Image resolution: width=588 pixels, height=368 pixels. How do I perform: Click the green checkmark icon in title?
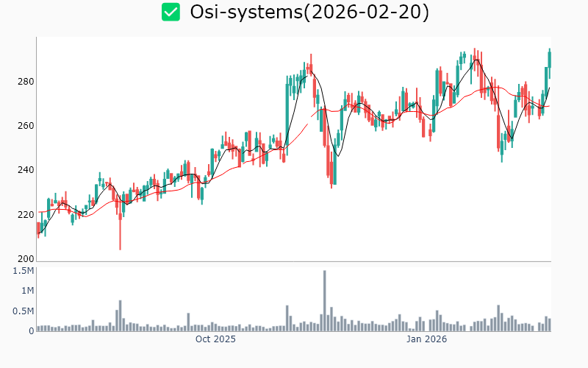point(171,13)
